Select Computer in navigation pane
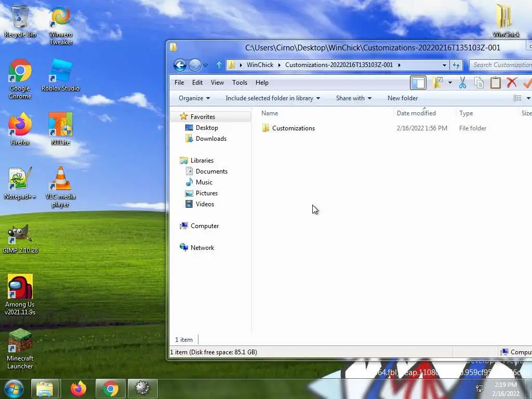 [204, 226]
